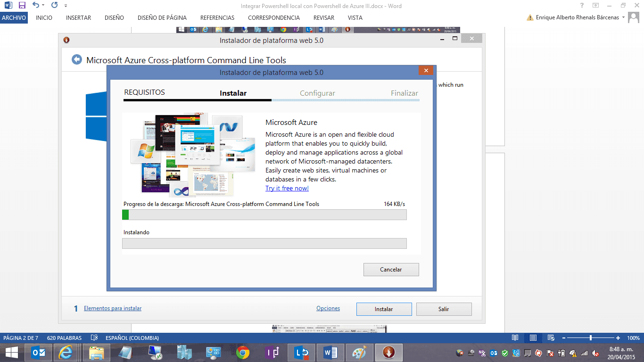This screenshot has width=644, height=362.
Task: Click the Salir button
Action: pos(444,309)
